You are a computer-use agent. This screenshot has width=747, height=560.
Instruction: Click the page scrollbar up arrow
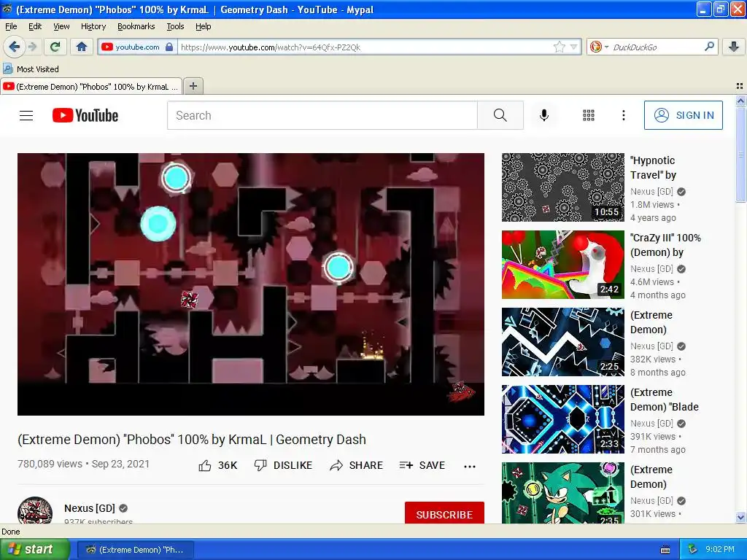click(x=740, y=101)
